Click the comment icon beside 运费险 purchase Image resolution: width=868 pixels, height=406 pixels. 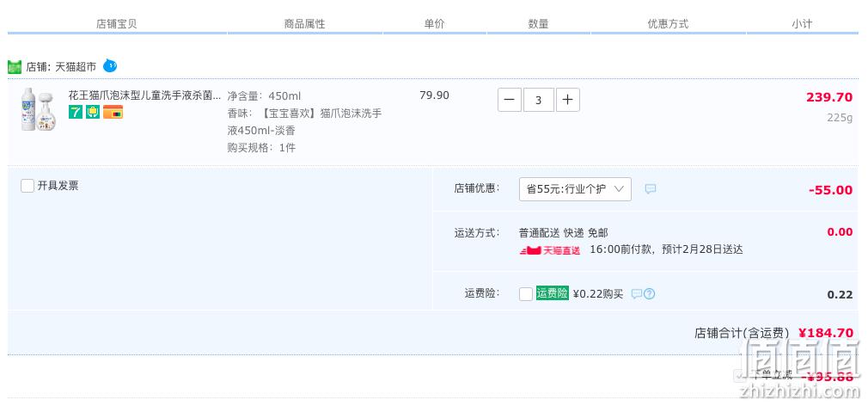[637, 293]
